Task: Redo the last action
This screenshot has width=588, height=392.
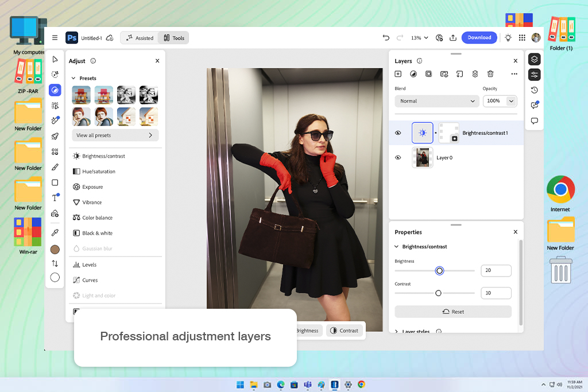Action: (x=400, y=37)
